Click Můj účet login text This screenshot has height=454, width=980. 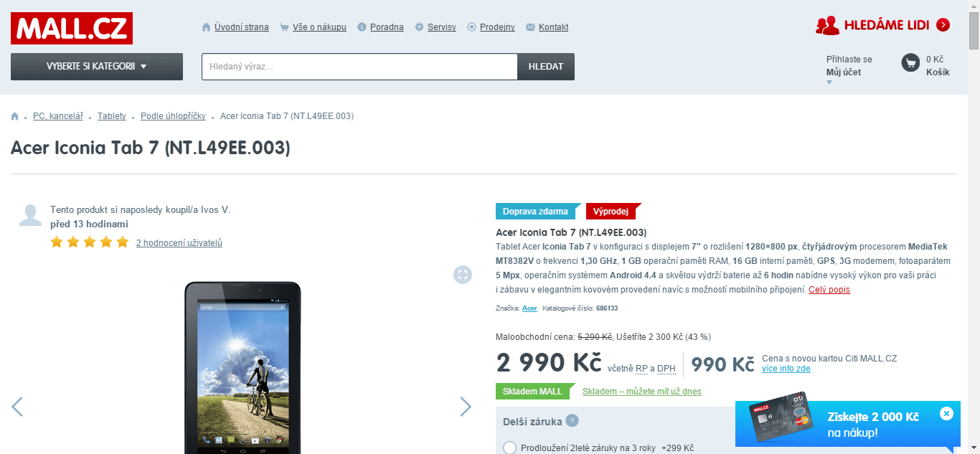point(844,72)
